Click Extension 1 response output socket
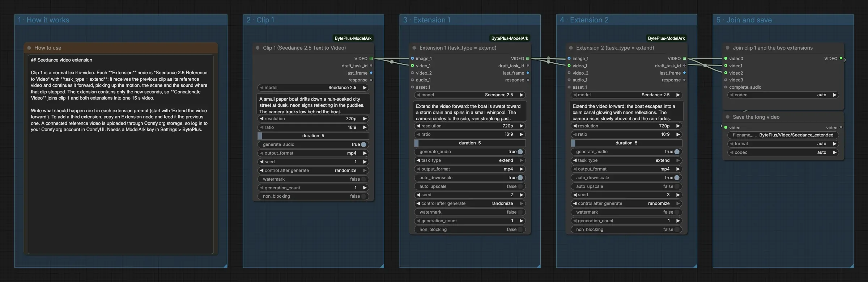 pos(528,80)
